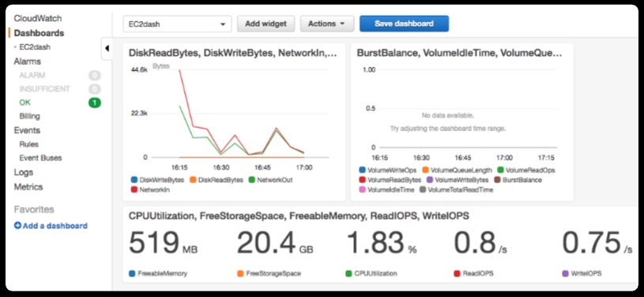The image size is (644, 297).
Task: Click the Add widget button
Action: tap(266, 24)
